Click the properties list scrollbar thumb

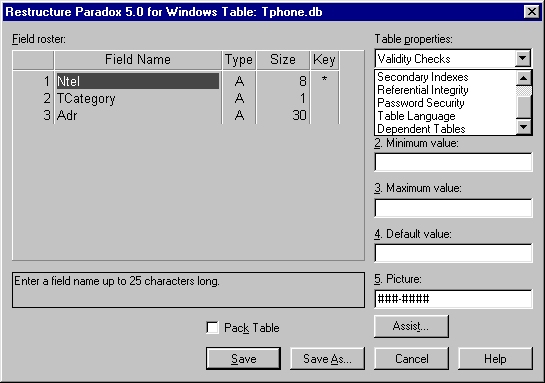pos(524,107)
